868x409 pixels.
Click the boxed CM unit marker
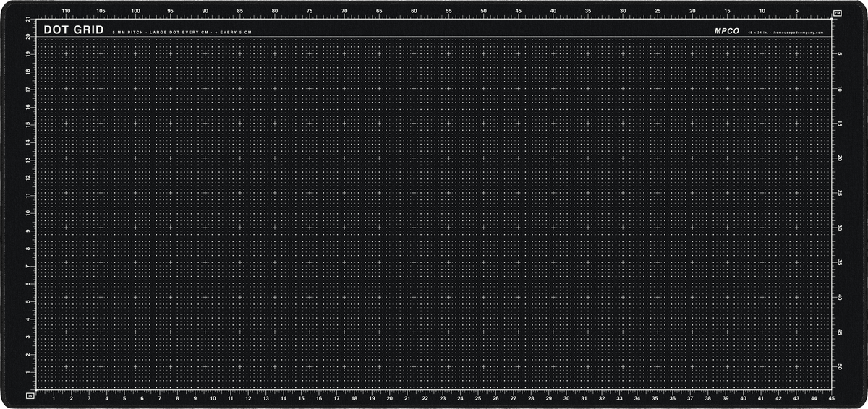(838, 13)
